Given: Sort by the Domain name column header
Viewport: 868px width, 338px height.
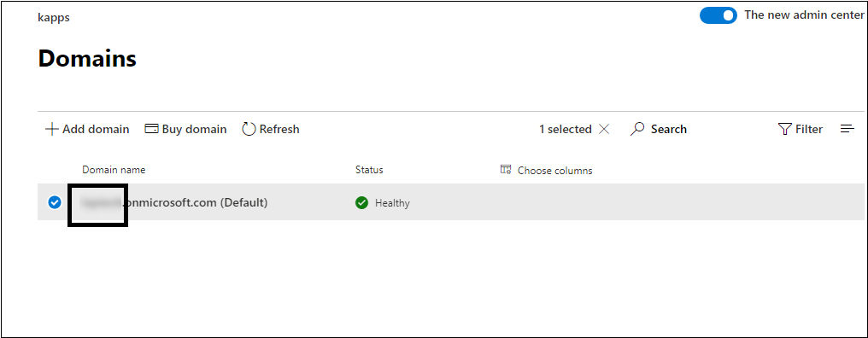Looking at the screenshot, I should (x=114, y=170).
